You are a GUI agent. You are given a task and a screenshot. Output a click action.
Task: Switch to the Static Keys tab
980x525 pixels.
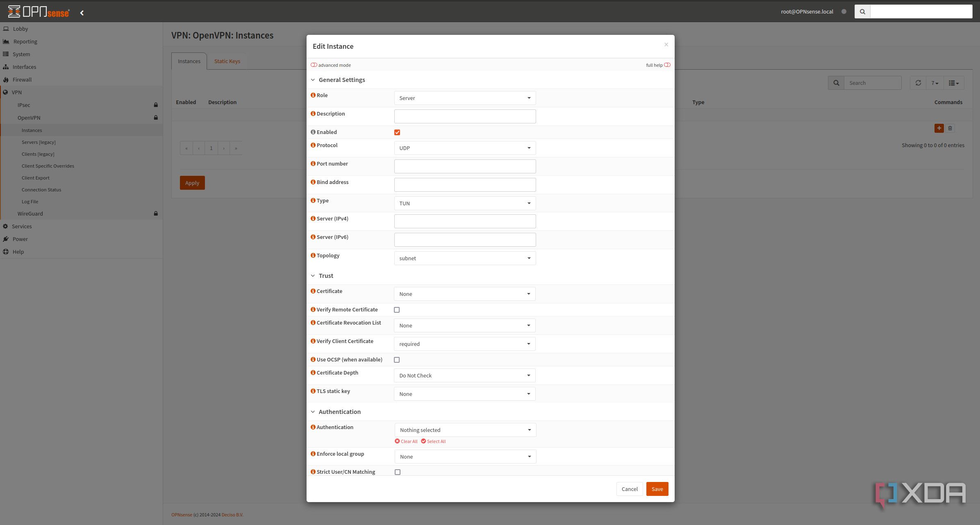227,61
